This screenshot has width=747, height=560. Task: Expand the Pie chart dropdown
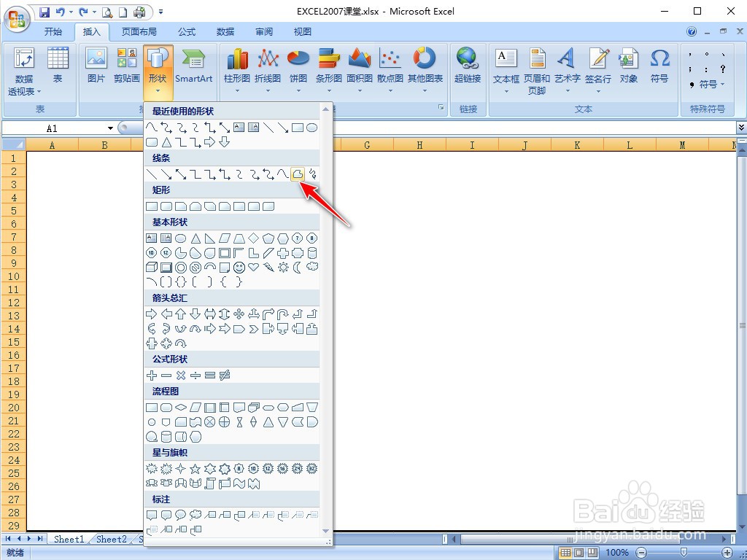(298, 71)
